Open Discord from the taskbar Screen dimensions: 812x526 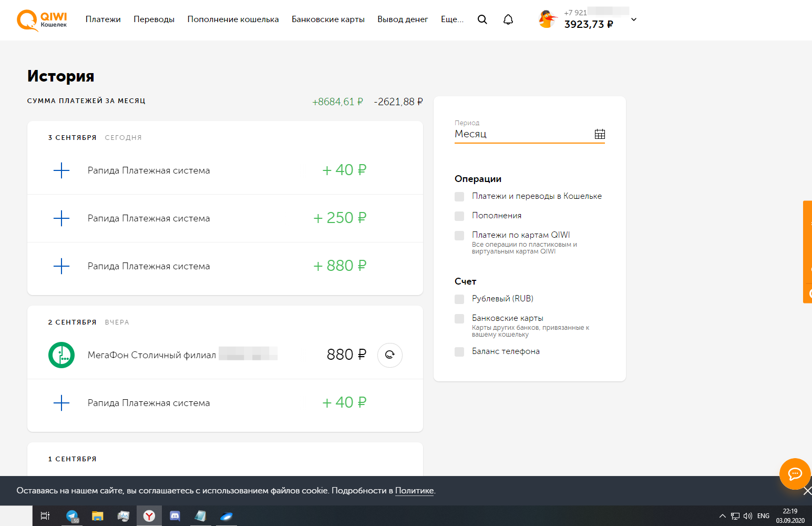pos(175,516)
